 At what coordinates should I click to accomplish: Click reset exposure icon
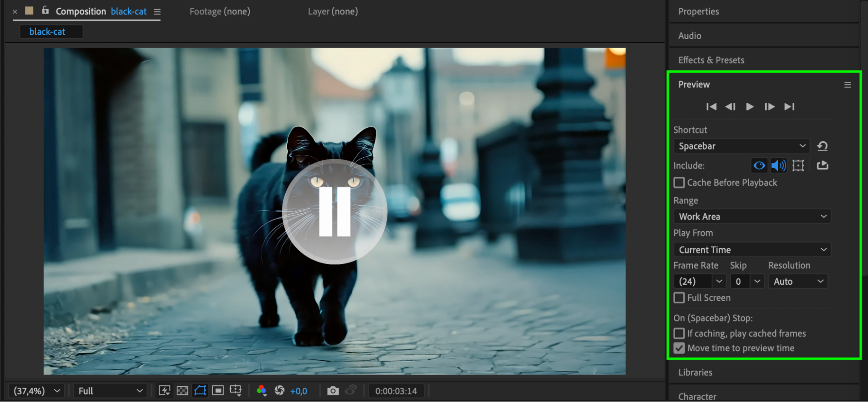(x=280, y=391)
